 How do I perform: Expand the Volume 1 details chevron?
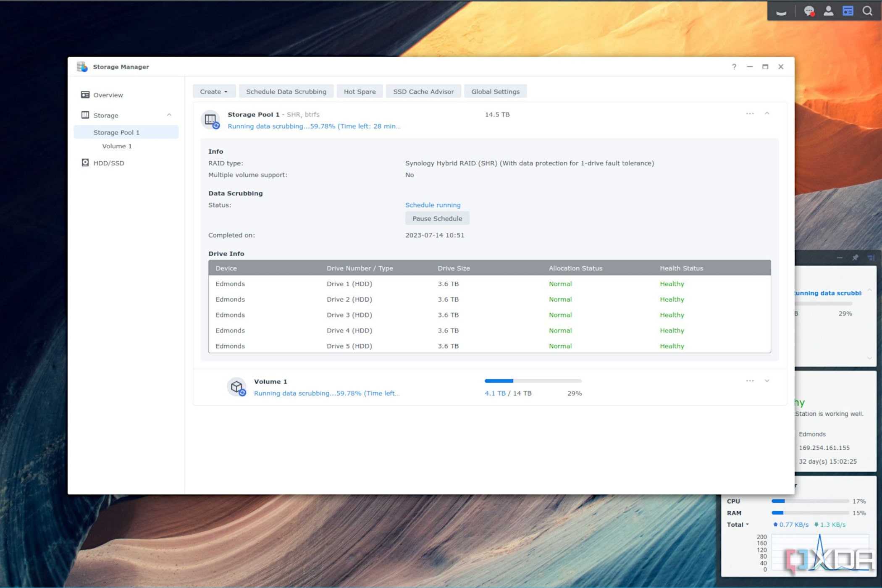click(x=767, y=381)
